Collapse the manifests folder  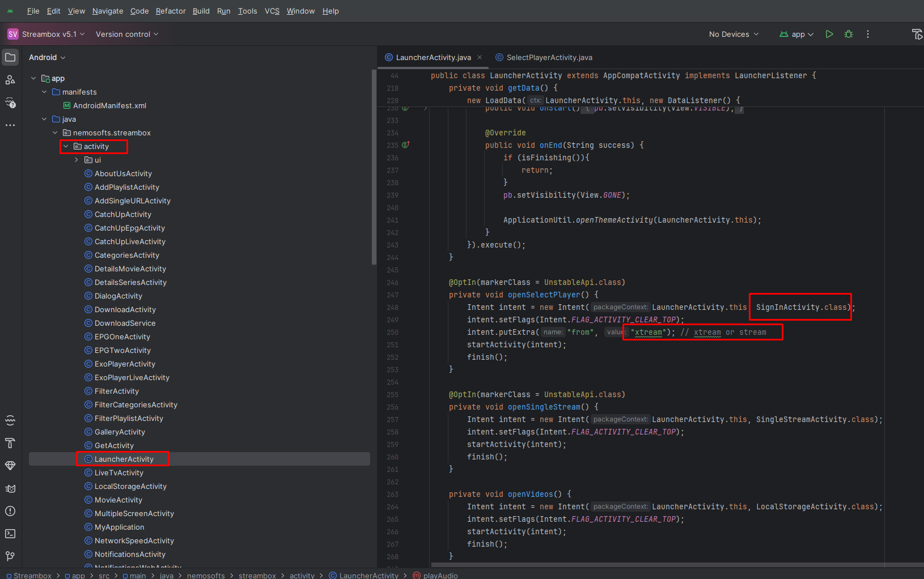tap(44, 92)
